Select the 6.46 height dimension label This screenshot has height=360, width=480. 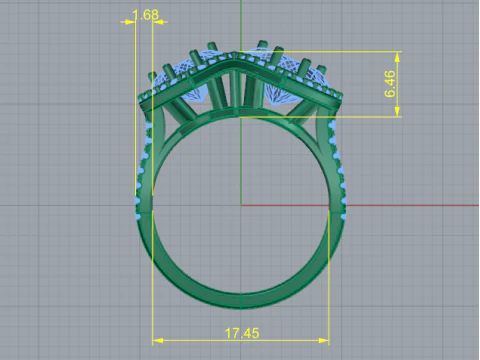coord(390,84)
